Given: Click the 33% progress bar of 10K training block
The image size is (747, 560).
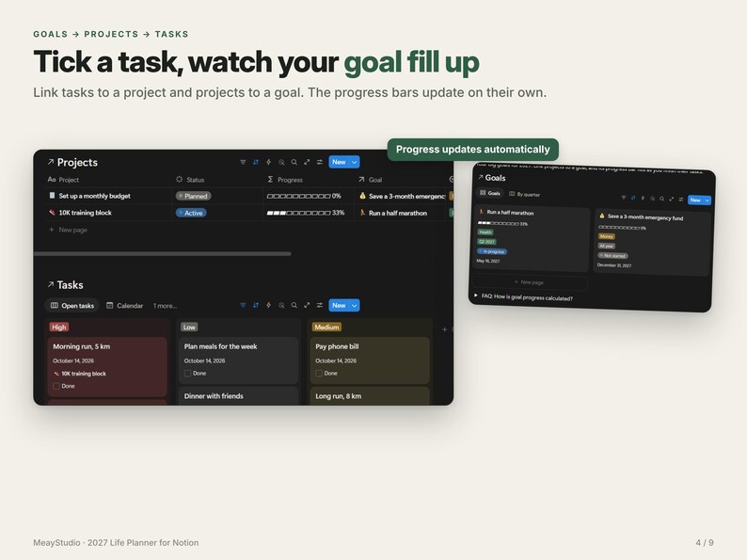Looking at the screenshot, I should [306, 213].
